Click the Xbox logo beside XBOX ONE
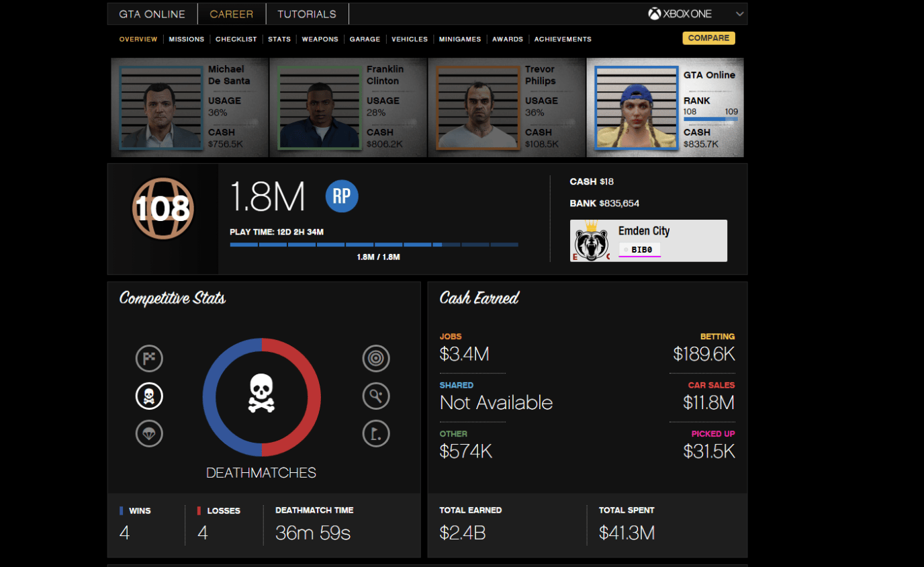924x567 pixels. tap(654, 14)
